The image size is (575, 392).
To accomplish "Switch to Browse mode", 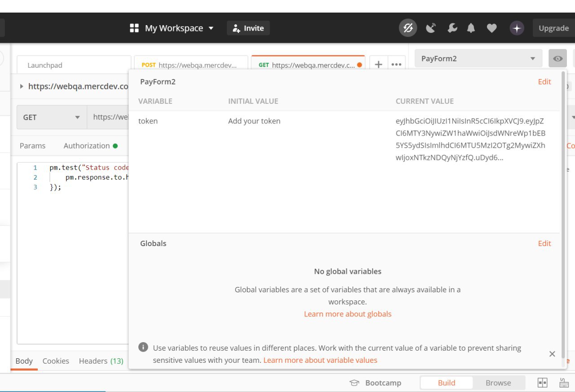I will (498, 383).
